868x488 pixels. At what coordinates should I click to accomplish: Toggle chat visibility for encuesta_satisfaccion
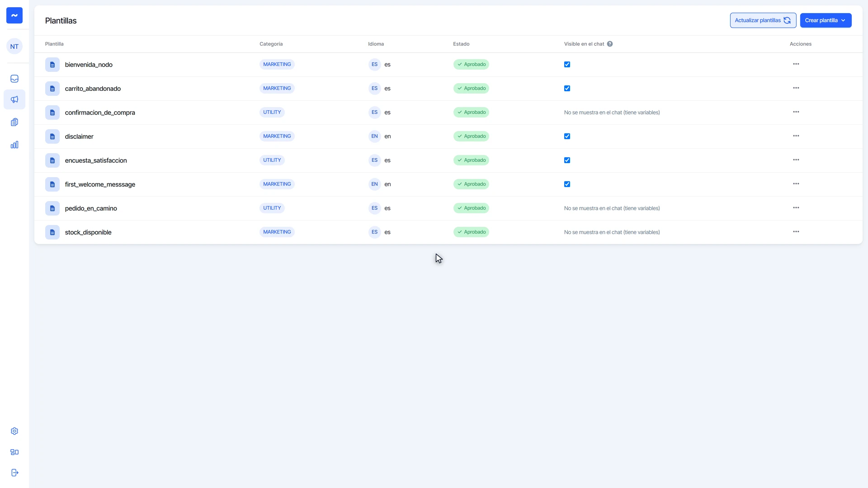(567, 160)
